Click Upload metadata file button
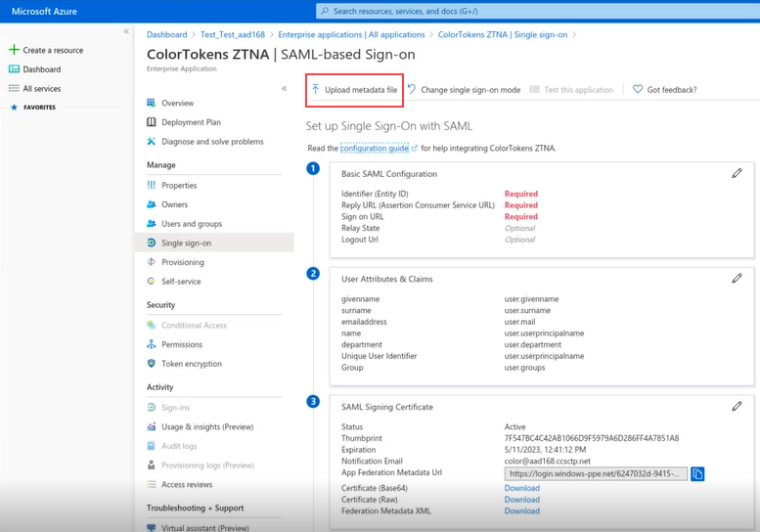This screenshot has width=760, height=532. coord(354,90)
